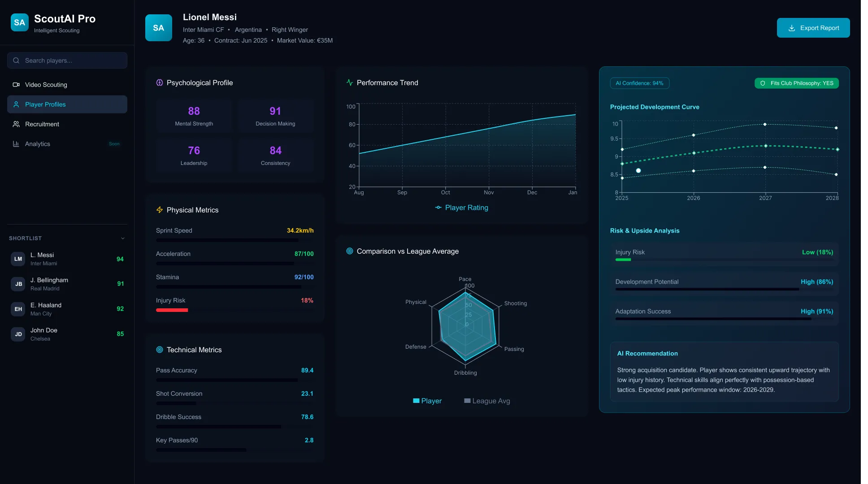Click the download icon in Export Report
Screen dimensions: 868x484
(792, 28)
